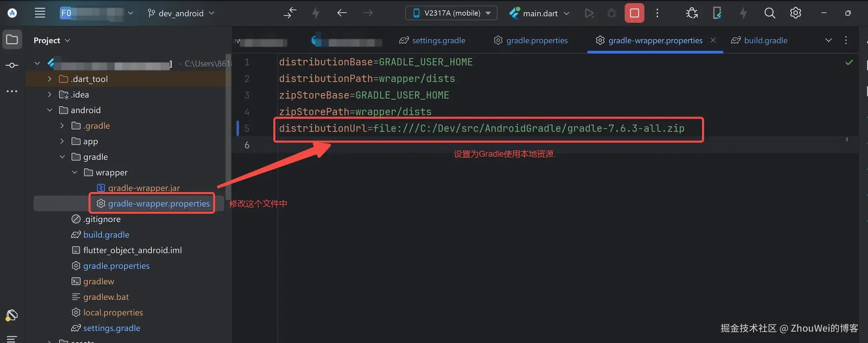Collapse the wrapper folder
This screenshot has width=868, height=343.
click(75, 172)
